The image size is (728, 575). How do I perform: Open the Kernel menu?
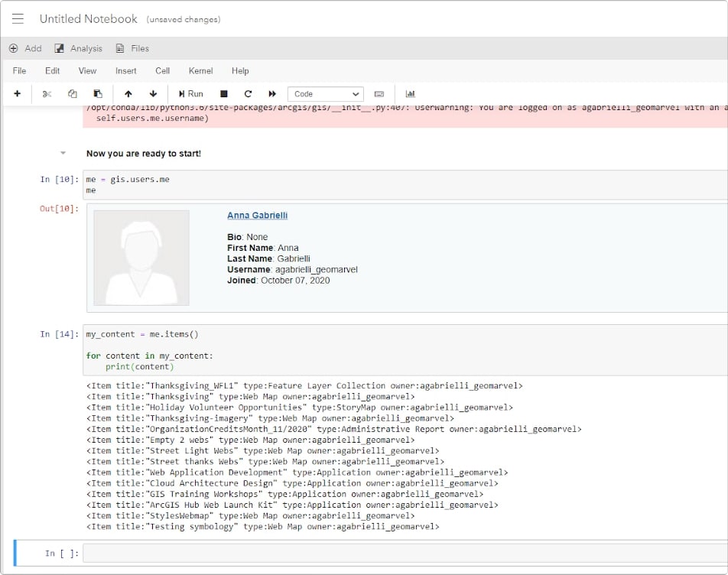[x=200, y=71]
